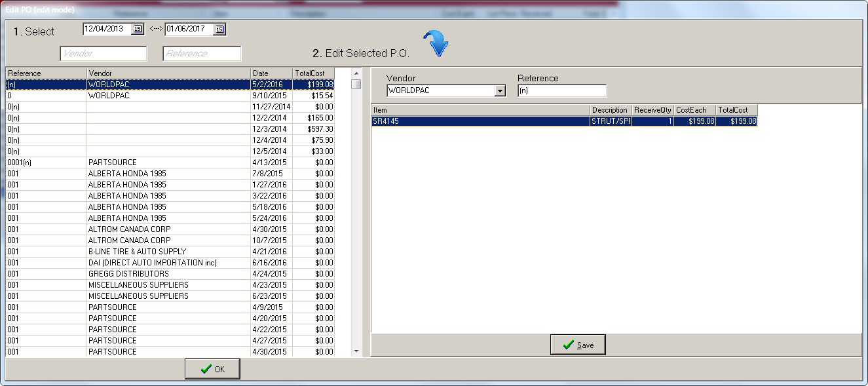Click the blue curved arrow icon
The height and width of the screenshot is (386, 868).
[435, 44]
